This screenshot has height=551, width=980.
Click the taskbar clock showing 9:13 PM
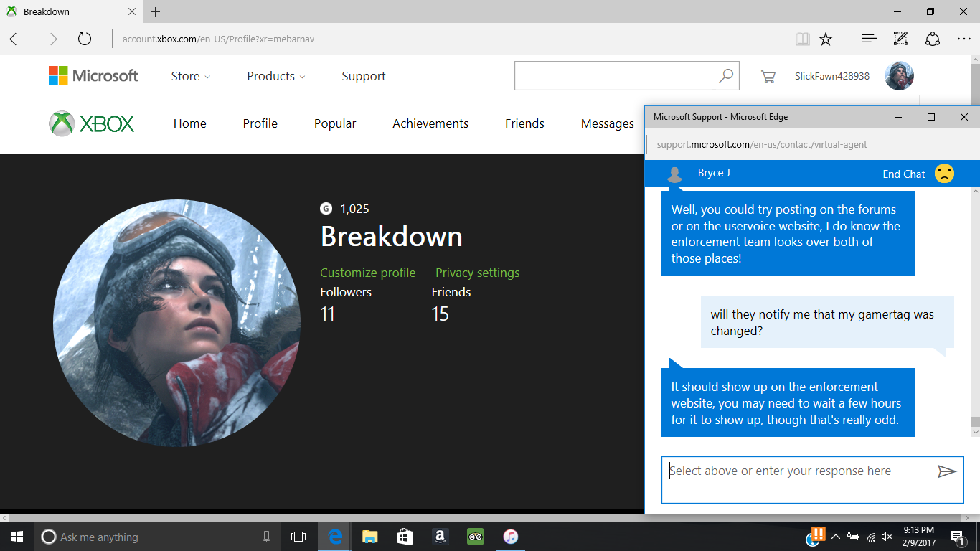click(x=919, y=537)
